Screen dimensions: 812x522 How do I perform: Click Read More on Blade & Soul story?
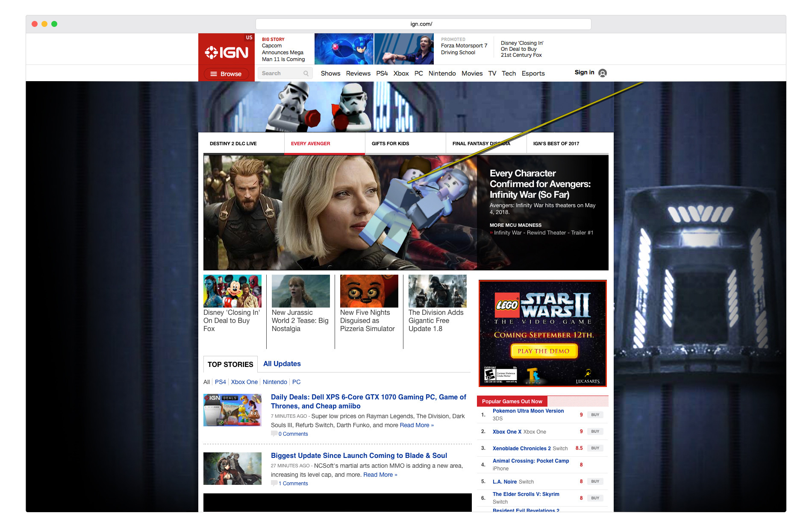click(380, 475)
